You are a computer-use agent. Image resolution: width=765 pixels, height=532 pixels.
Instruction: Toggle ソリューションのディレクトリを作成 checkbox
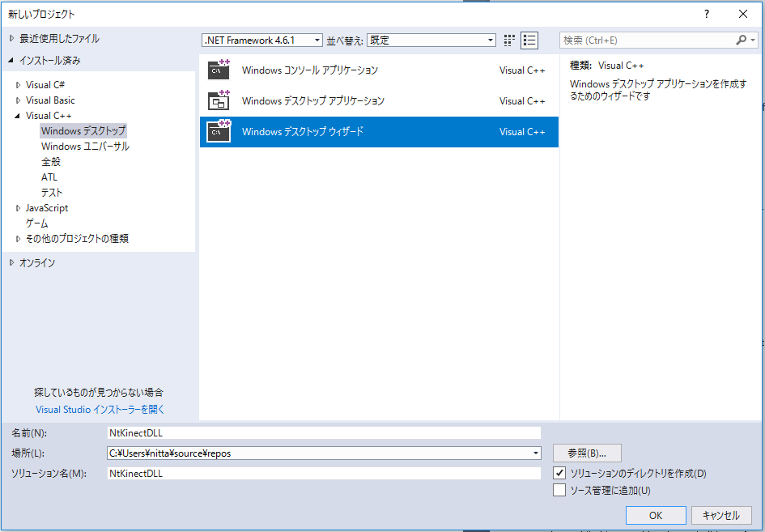coord(559,473)
